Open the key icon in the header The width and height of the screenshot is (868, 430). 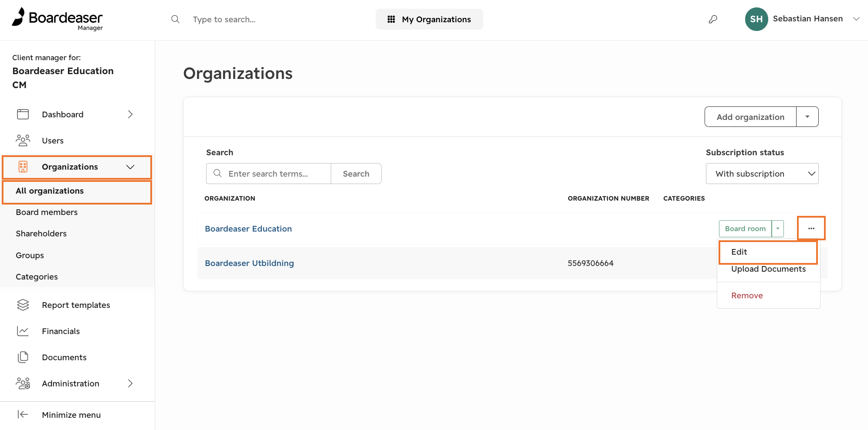[713, 19]
